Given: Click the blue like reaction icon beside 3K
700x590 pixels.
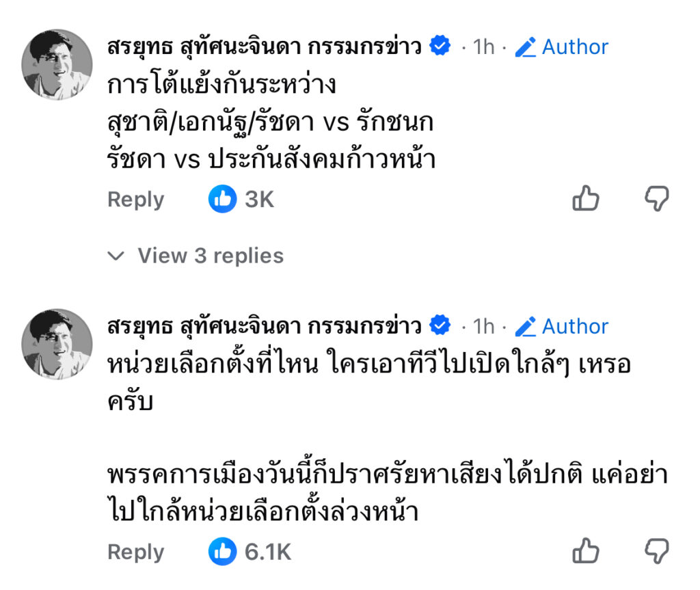Looking at the screenshot, I should (x=222, y=199).
